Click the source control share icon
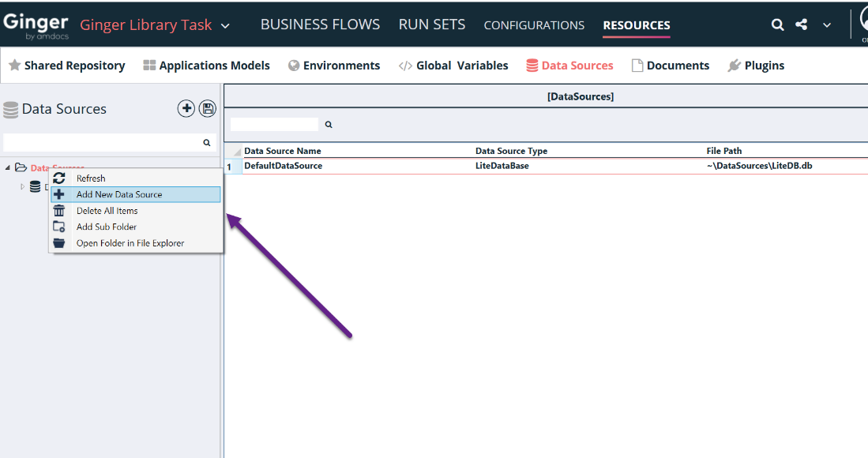 point(801,24)
